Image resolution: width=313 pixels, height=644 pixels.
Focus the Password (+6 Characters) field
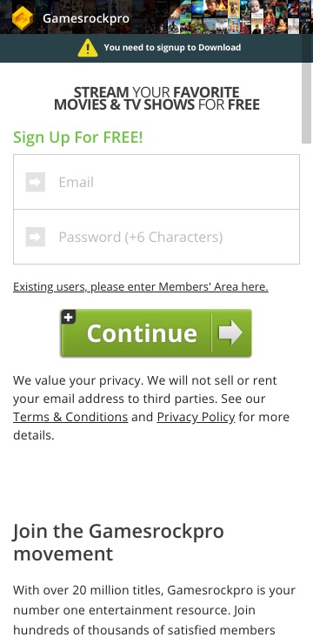(x=156, y=237)
